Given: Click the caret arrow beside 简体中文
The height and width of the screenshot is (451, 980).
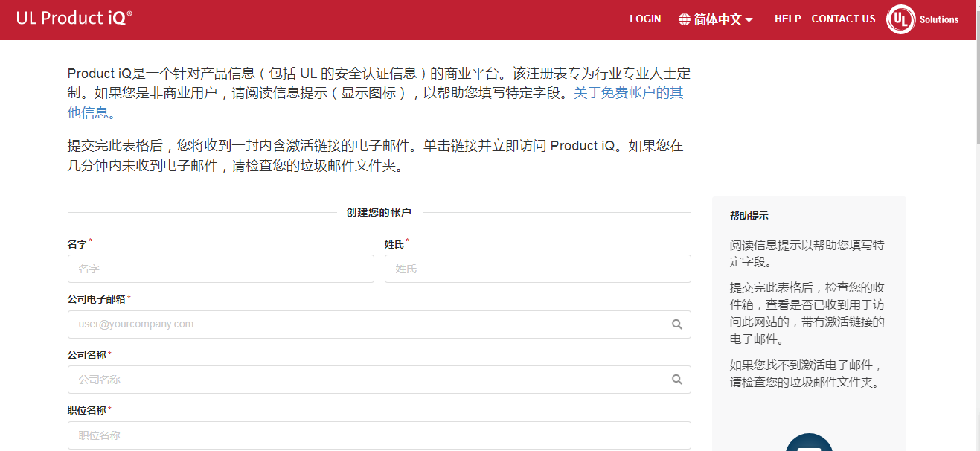Looking at the screenshot, I should (x=749, y=20).
